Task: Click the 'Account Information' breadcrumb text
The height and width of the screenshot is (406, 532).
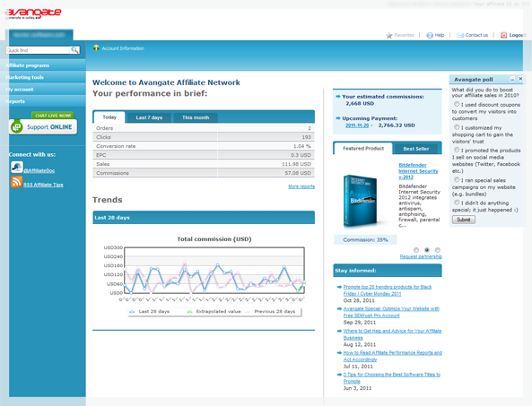Action: [x=123, y=48]
